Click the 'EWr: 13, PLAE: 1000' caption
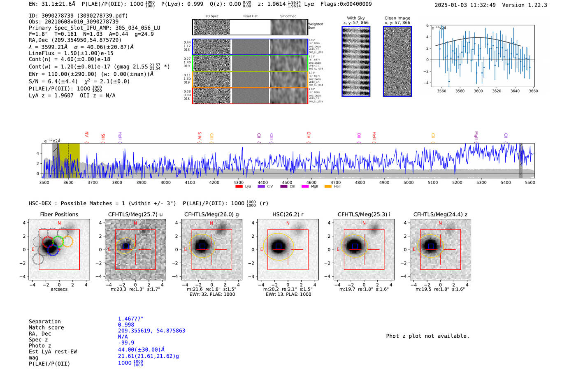Viewport: 576px width, 392px height. click(x=288, y=295)
